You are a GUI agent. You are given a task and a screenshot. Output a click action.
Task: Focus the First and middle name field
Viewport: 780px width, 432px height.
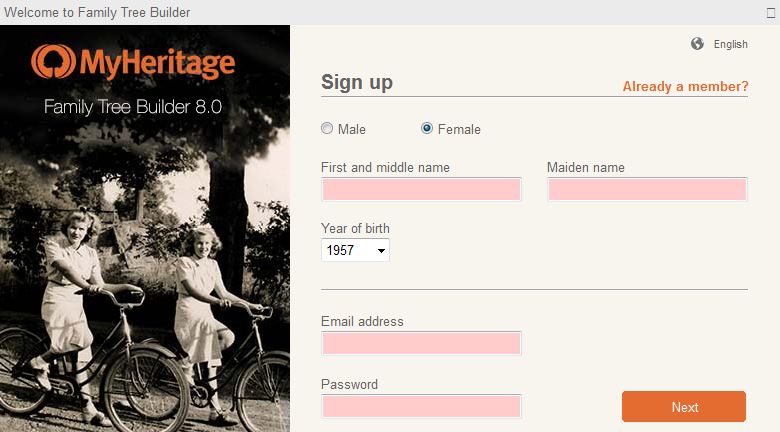(x=421, y=189)
